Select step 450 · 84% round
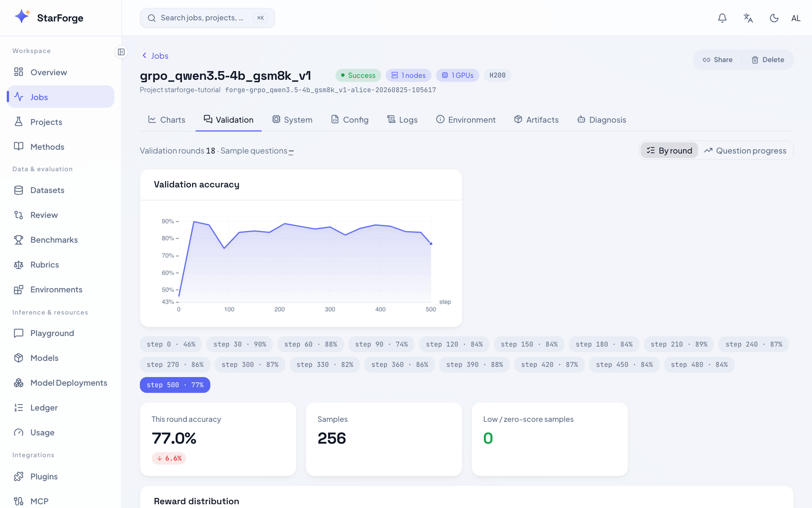812x508 pixels. click(x=624, y=365)
